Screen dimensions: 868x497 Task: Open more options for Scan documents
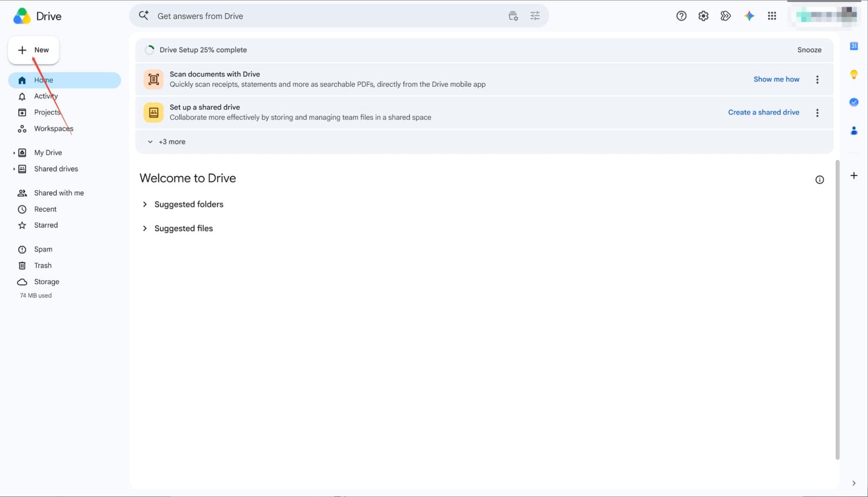818,80
